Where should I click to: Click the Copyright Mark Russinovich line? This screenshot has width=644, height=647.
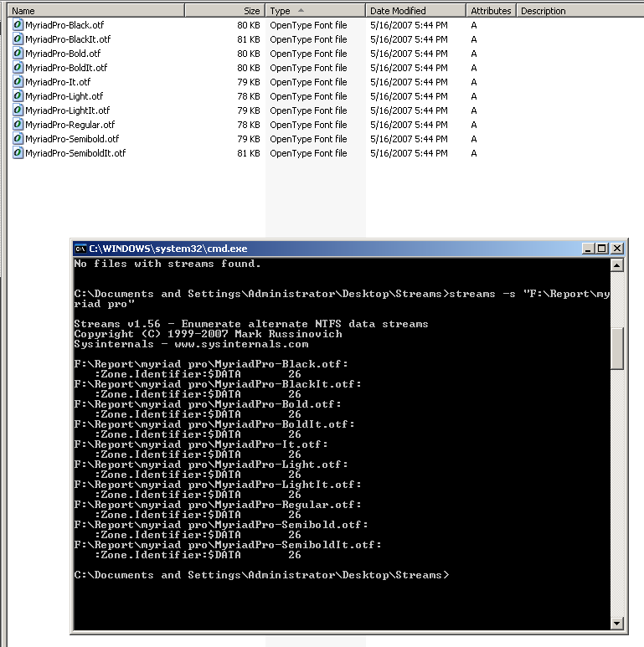(208, 334)
